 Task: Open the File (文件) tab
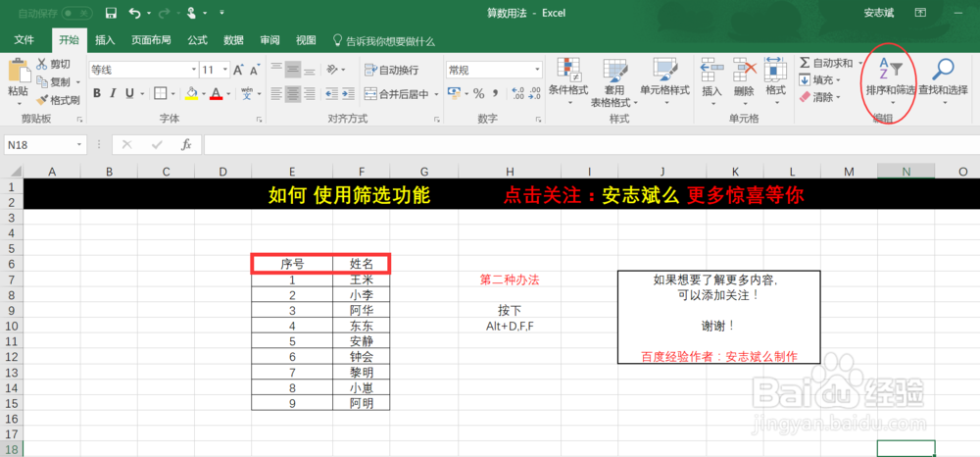[24, 40]
